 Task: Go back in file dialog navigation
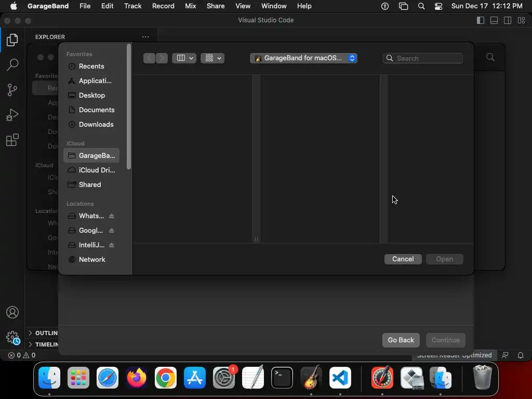[x=149, y=58]
